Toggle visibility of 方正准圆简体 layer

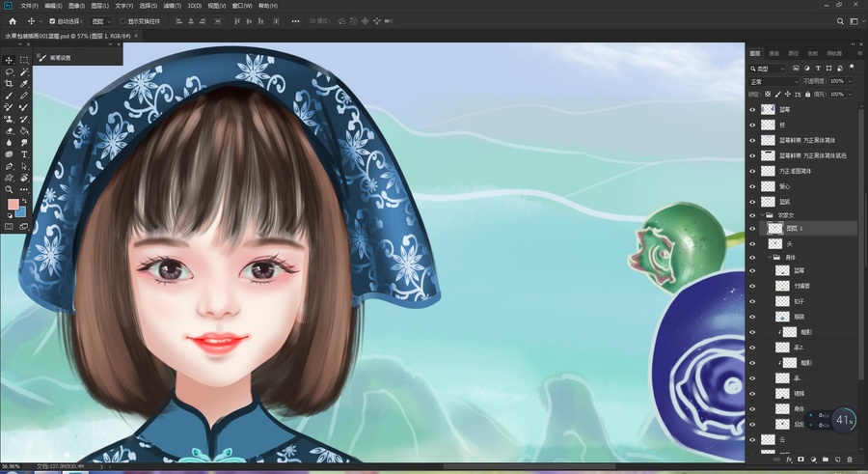pyautogui.click(x=752, y=171)
